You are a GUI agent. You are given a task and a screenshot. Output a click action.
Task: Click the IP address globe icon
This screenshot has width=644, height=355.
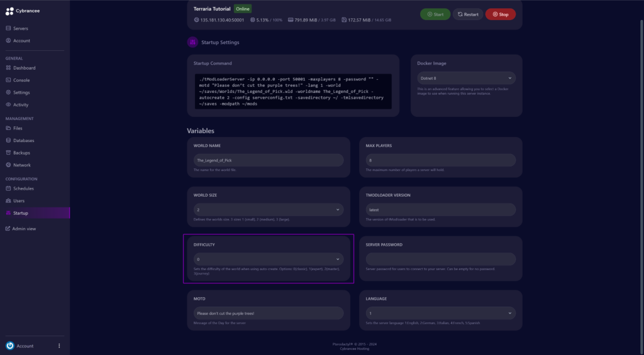(x=196, y=19)
